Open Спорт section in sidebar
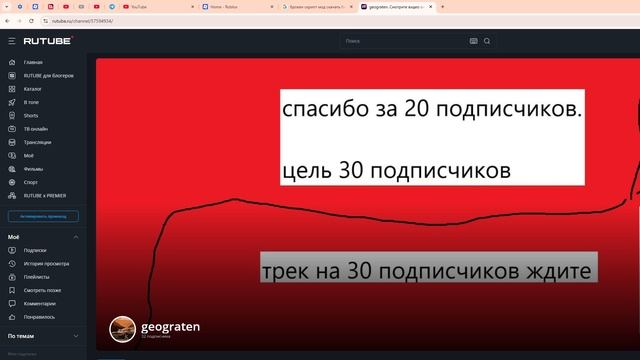The height and width of the screenshot is (360, 640). coord(31,182)
